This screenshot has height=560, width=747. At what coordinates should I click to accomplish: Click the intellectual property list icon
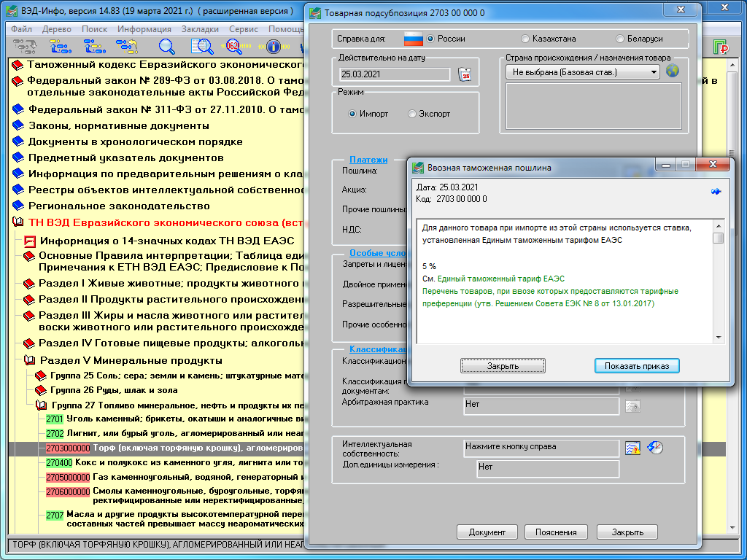(632, 448)
